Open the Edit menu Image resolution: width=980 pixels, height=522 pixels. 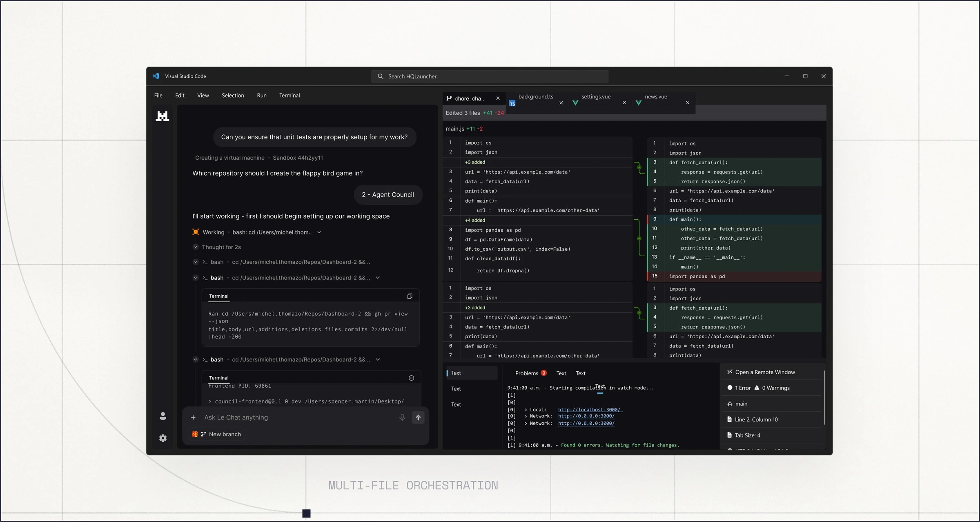tap(180, 96)
